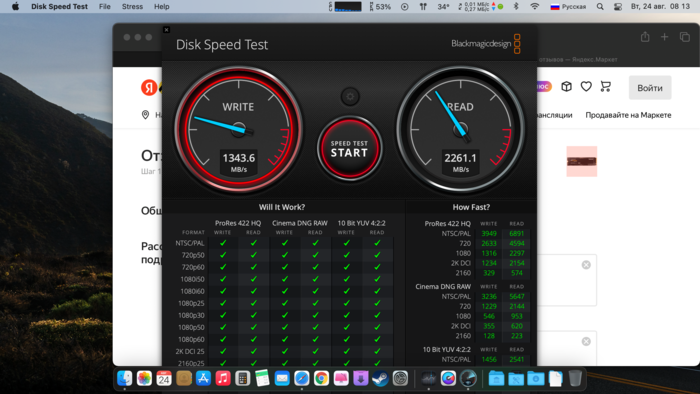Viewport: 700px width, 394px height.
Task: Click the 10 Bit YUV 4:2:2 column header in Will It Work
Action: click(361, 223)
